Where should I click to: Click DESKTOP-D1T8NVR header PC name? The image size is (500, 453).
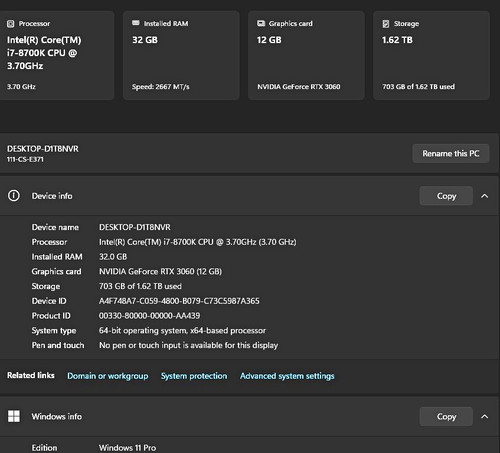point(43,149)
